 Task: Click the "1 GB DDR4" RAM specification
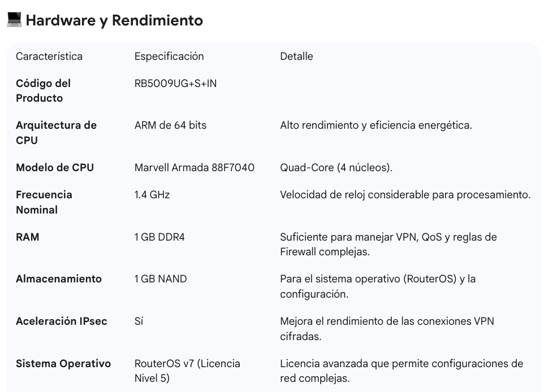159,237
